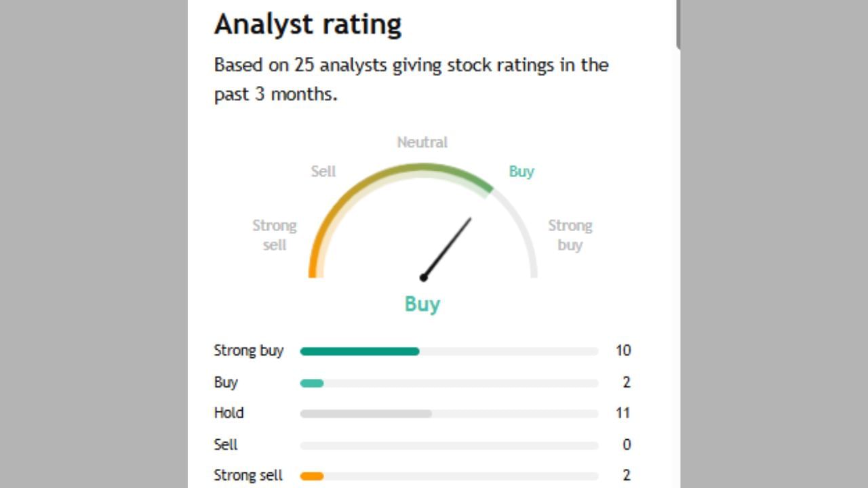The image size is (868, 488).
Task: Click the large Buy result below gauge
Action: point(422,304)
